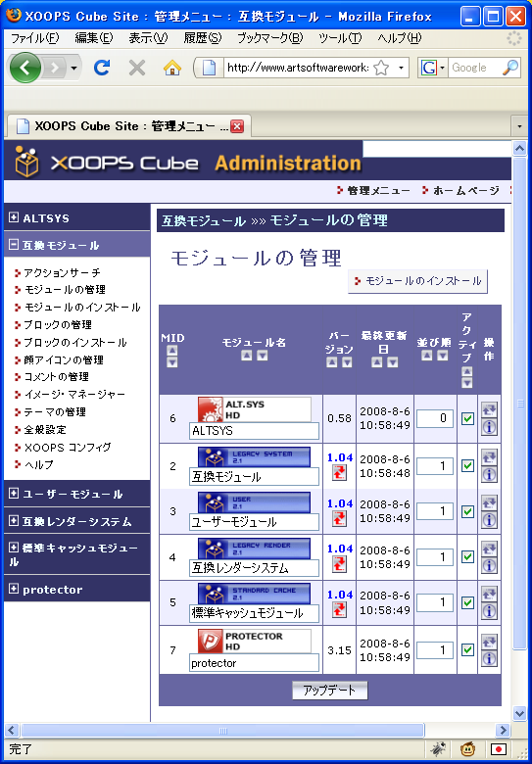
Task: Click update icon in 互換モジュール row
Action: 489,457
